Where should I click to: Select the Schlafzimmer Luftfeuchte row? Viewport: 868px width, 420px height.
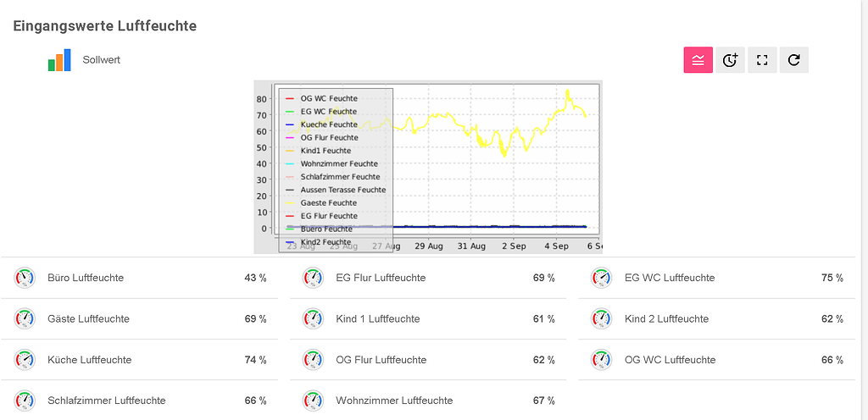[140, 401]
